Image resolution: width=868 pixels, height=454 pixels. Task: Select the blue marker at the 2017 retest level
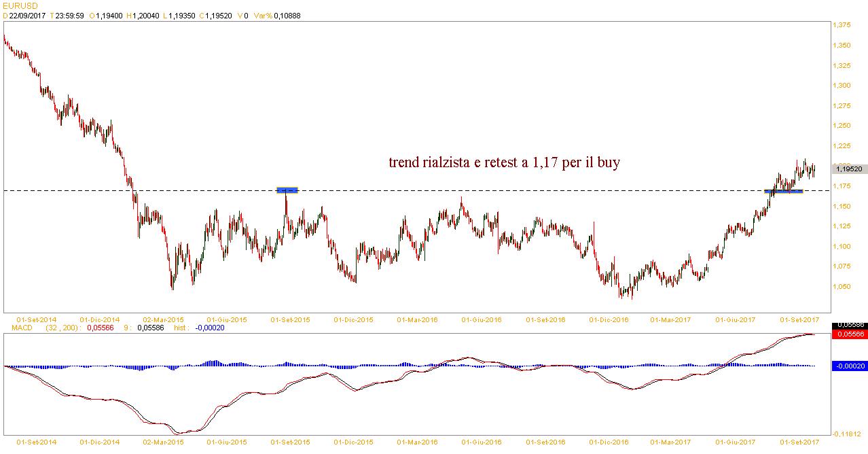[x=784, y=191]
